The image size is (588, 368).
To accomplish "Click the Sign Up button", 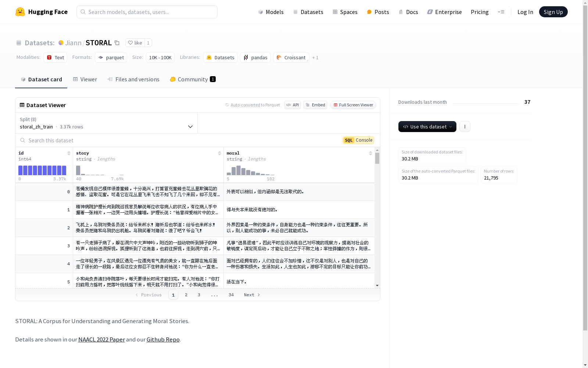I will click(553, 12).
